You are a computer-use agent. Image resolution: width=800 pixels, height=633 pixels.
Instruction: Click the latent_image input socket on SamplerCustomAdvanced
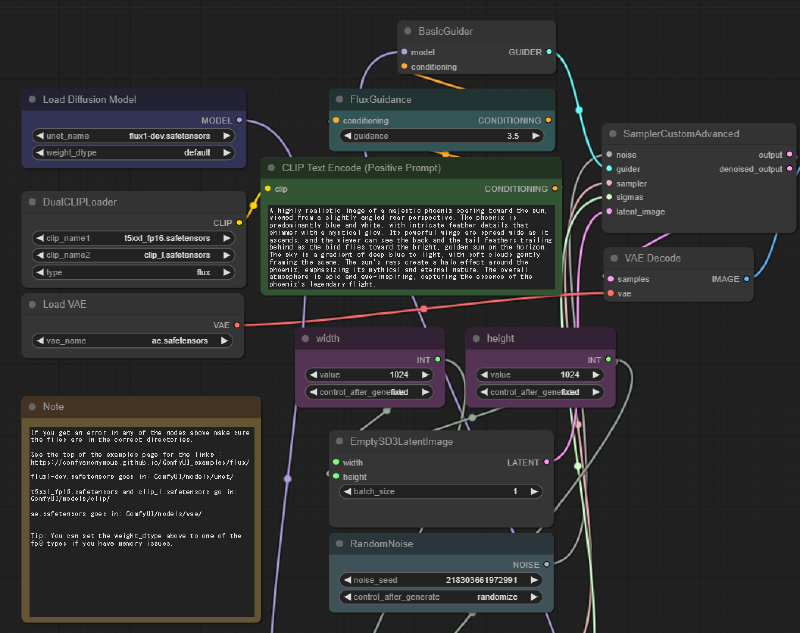click(609, 211)
